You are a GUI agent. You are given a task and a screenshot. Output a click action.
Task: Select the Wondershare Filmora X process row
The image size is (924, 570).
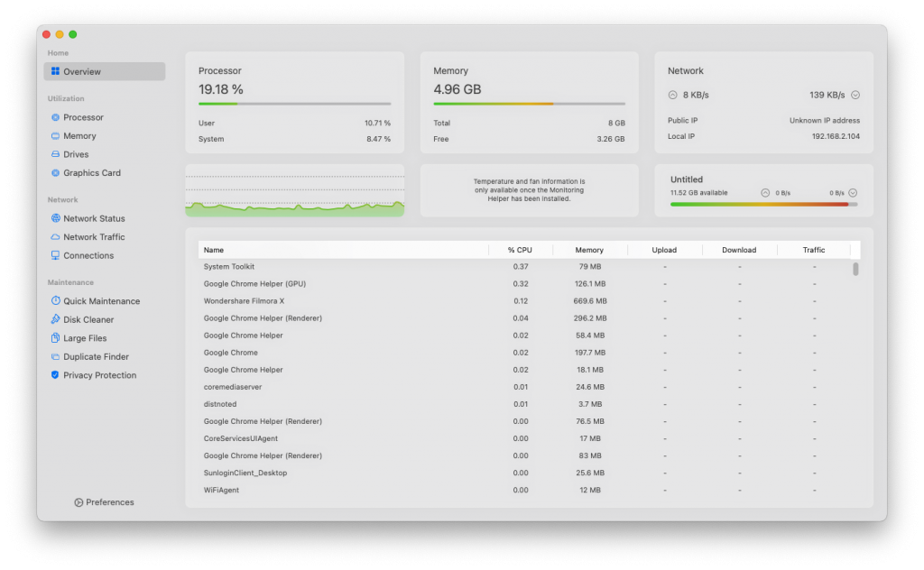[x=529, y=301]
